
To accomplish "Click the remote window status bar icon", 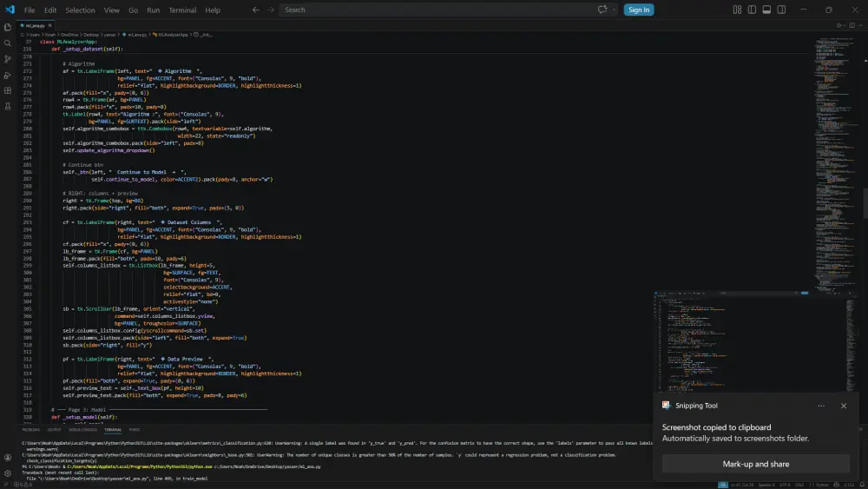I will pos(5,485).
